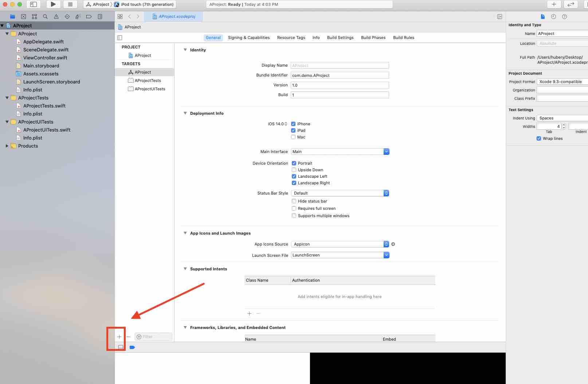Switch to Resource Tags tab

(x=291, y=38)
